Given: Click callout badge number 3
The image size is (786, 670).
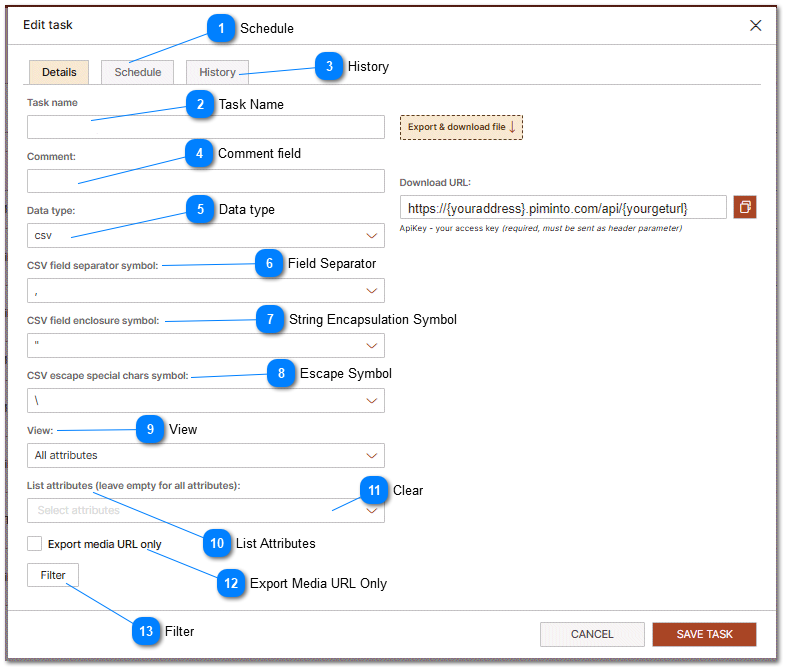Looking at the screenshot, I should 329,66.
